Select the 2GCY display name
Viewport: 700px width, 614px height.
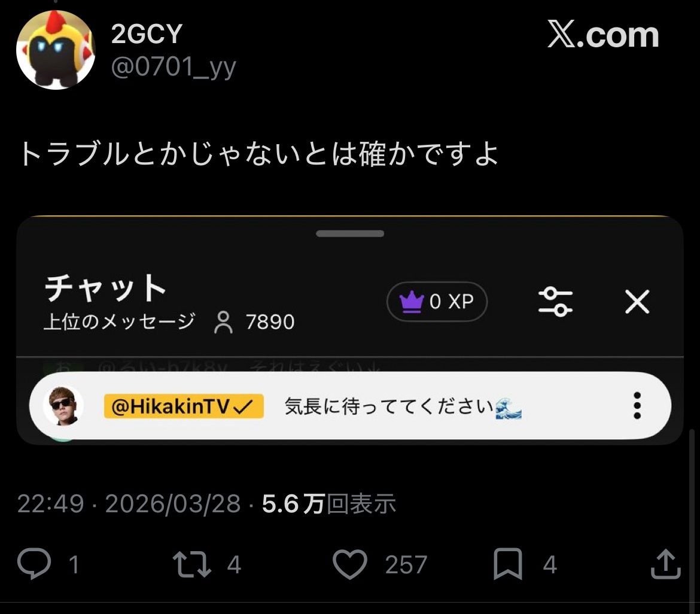(x=147, y=34)
